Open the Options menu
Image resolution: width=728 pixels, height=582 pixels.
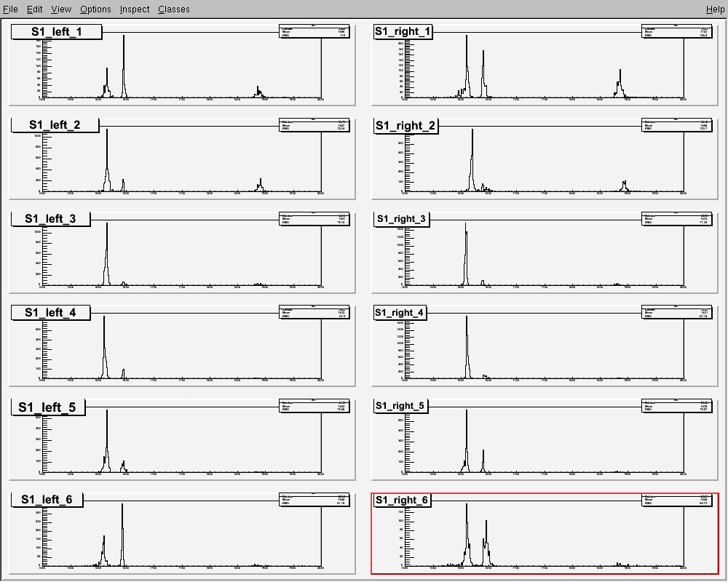click(95, 9)
